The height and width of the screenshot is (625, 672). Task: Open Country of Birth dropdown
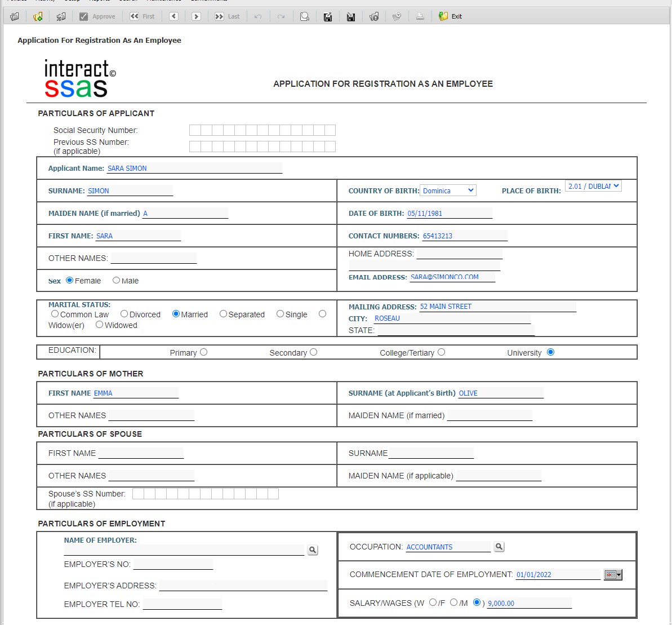[448, 190]
